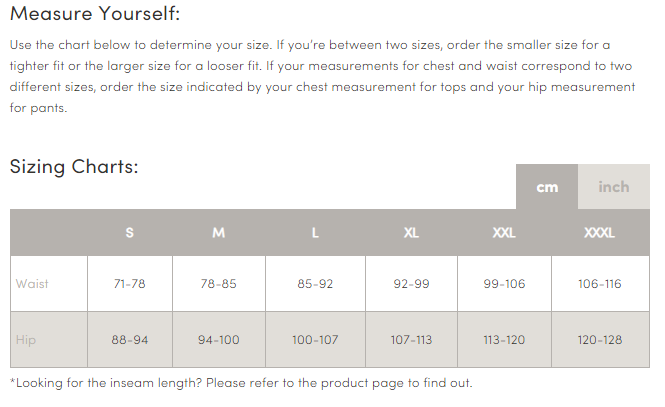Click the Sizing Charts heading
Viewport: 665px width, 407px height.
(x=74, y=167)
